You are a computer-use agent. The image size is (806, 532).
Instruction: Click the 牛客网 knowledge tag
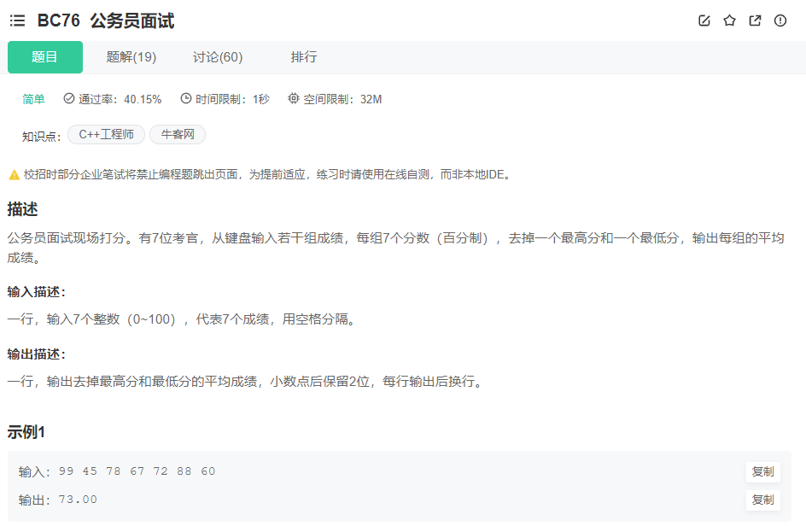178,135
